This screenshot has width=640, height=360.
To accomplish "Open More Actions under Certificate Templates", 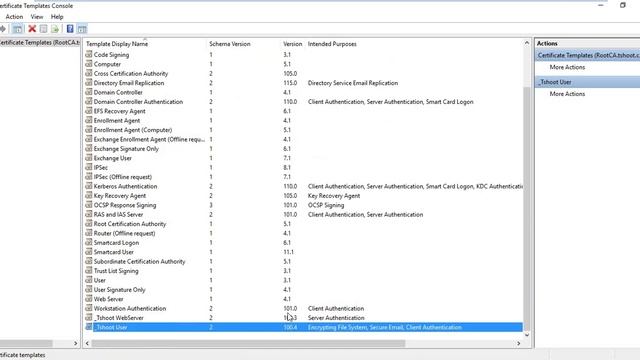I will point(567,67).
